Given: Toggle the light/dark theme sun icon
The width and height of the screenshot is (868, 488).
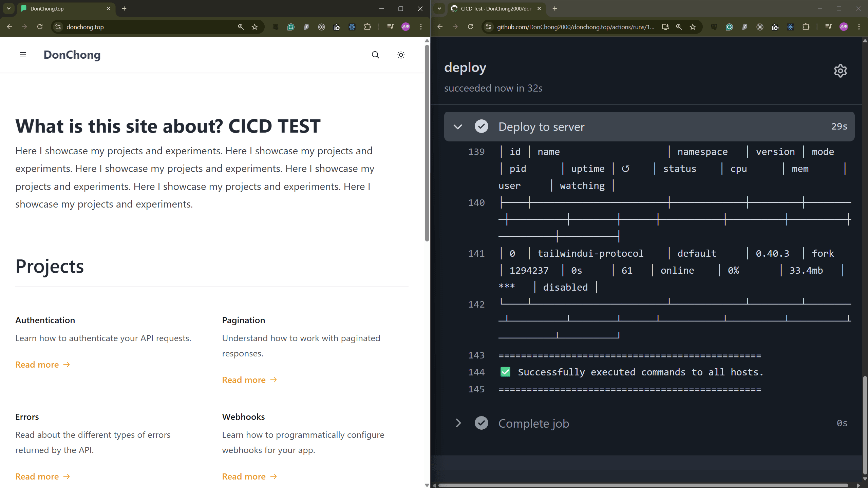Looking at the screenshot, I should [401, 55].
